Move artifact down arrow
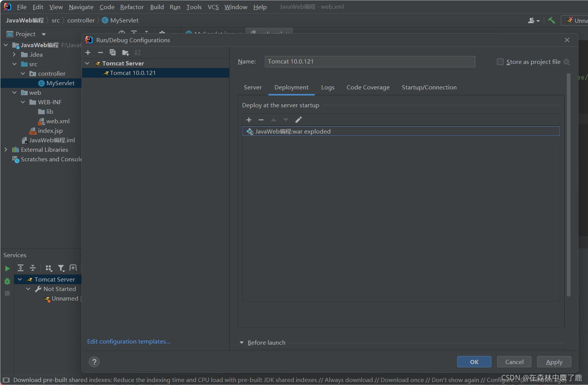588x385 pixels. coord(286,120)
